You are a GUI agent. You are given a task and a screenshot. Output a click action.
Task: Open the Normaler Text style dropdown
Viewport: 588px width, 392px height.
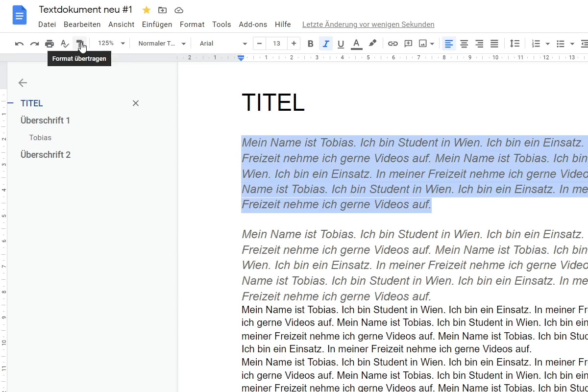(162, 44)
